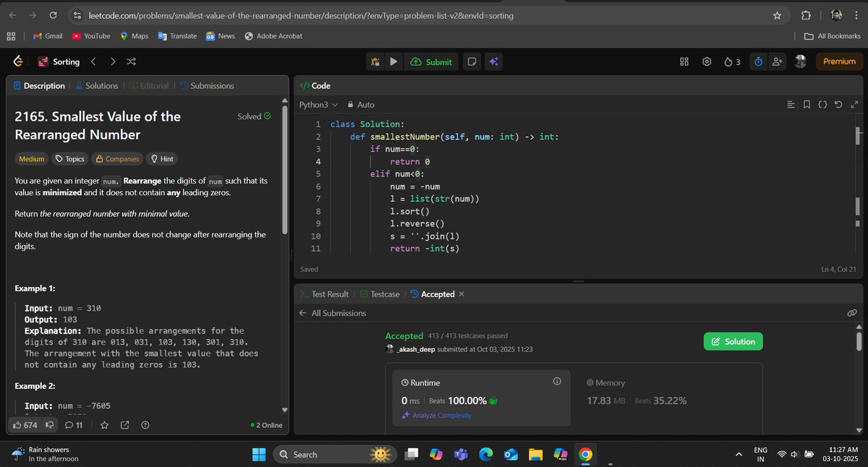
Task: Open invite collaborator icon
Action: click(x=778, y=62)
